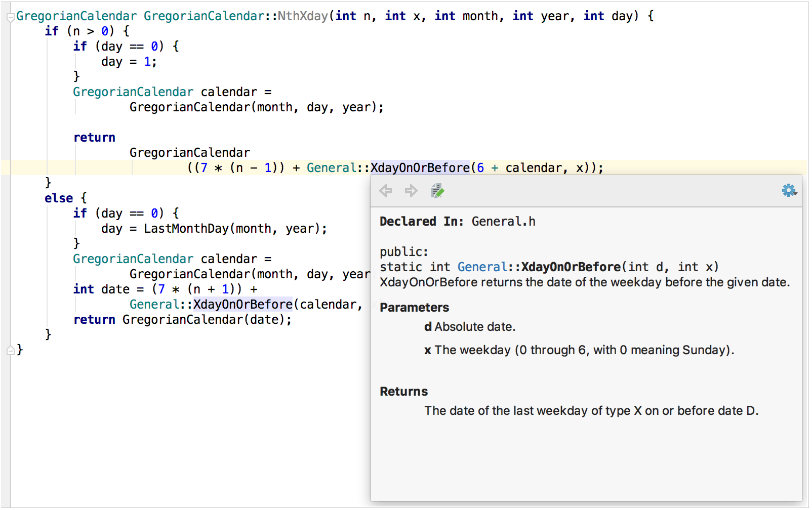Click the 'Parameters' heading in the documentation

click(414, 307)
